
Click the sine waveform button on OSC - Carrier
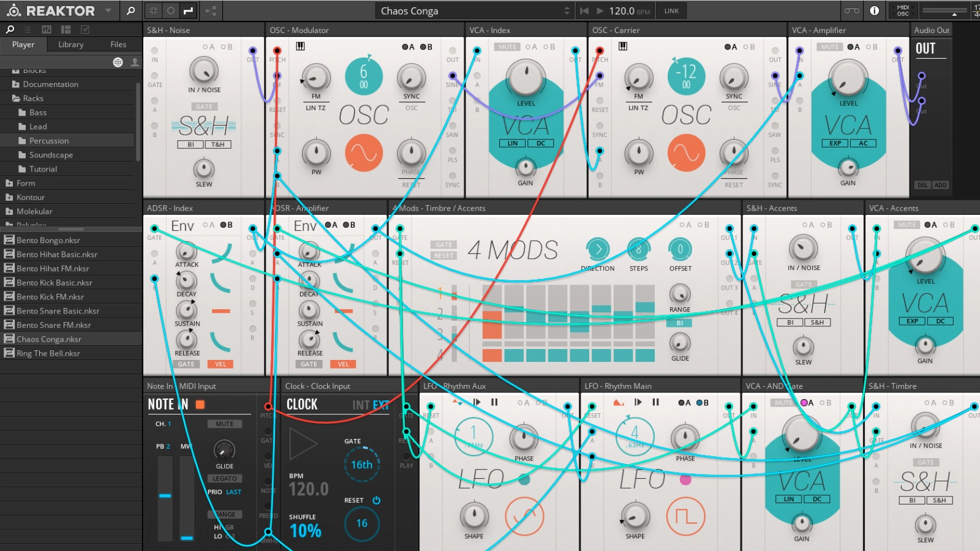click(686, 152)
